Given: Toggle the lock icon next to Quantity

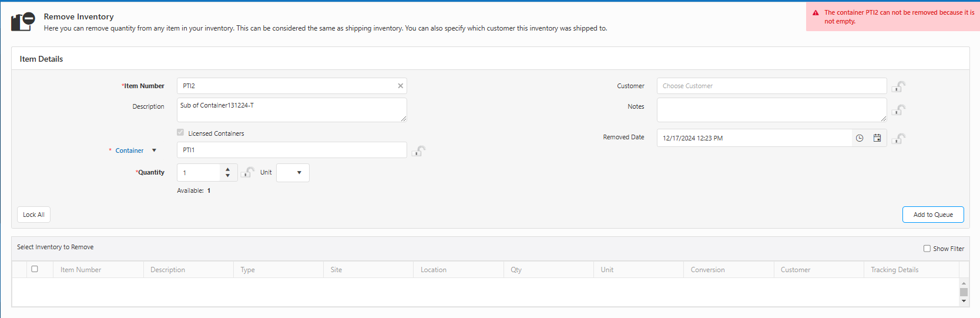Looking at the screenshot, I should click(x=247, y=172).
